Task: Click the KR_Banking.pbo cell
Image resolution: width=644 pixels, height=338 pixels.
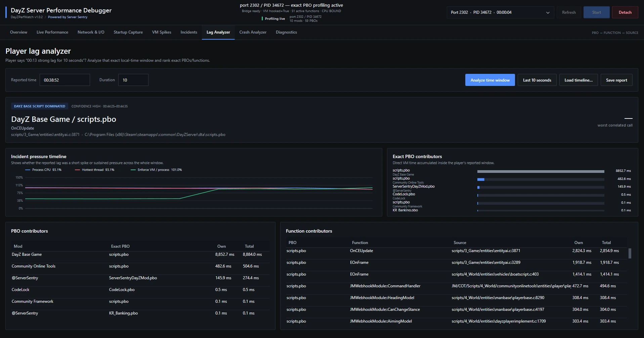Action: [x=123, y=313]
